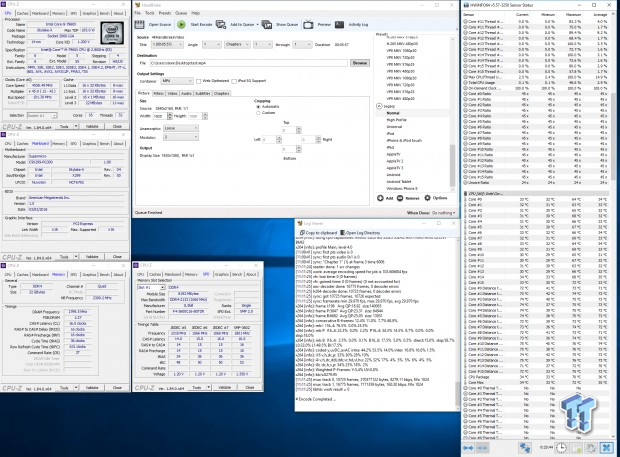Click HWiNFO clock reset icon
The width and height of the screenshot is (620, 457).
pos(561,448)
